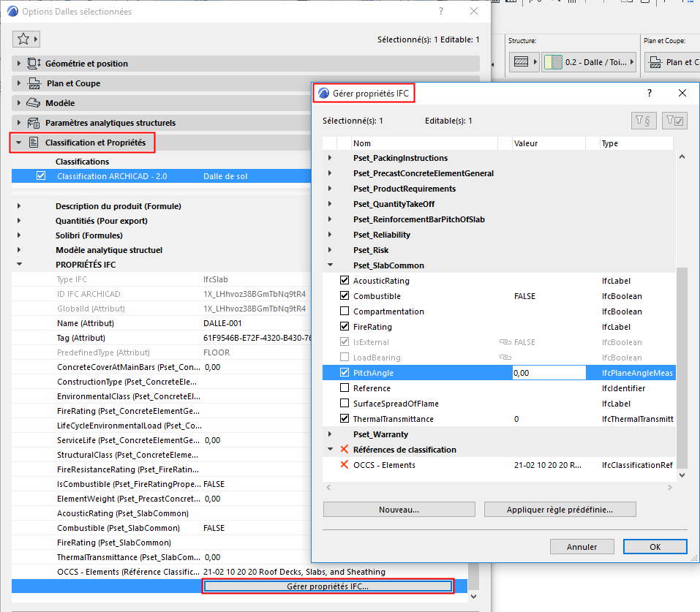
Task: Expand Modèle analytique structuel section
Action: tap(19, 249)
